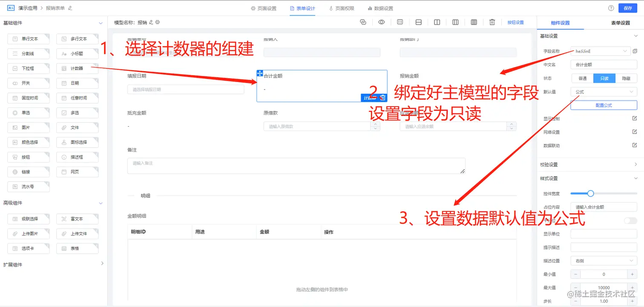Set status to 只读
This screenshot has height=307, width=644.
click(604, 78)
